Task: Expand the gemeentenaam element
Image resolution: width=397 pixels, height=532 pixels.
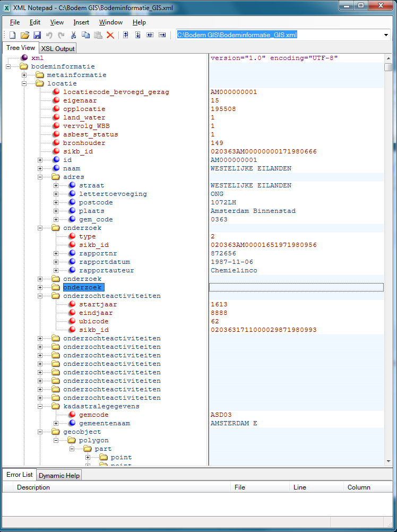Action: (x=56, y=423)
